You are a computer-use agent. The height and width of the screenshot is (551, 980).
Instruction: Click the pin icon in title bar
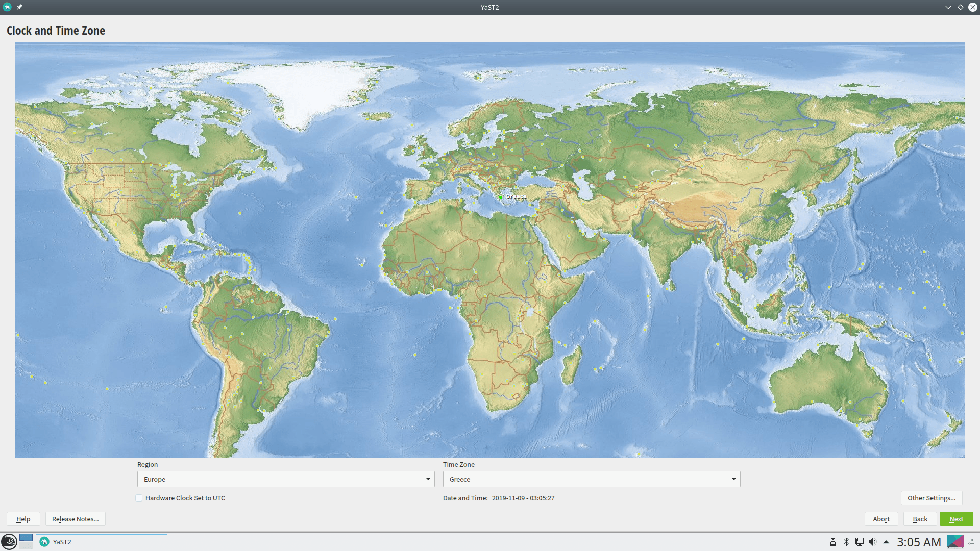point(19,7)
